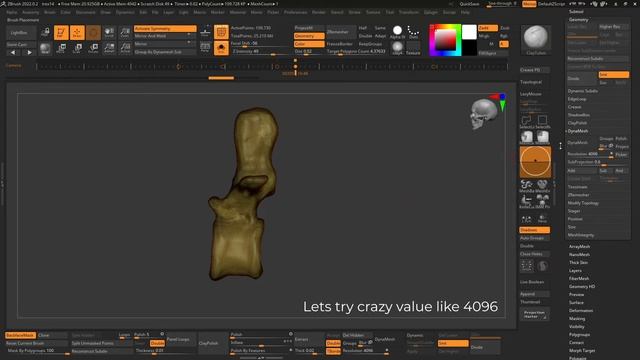Collapse the Geometry section header
The image size is (640, 360).
click(578, 20)
